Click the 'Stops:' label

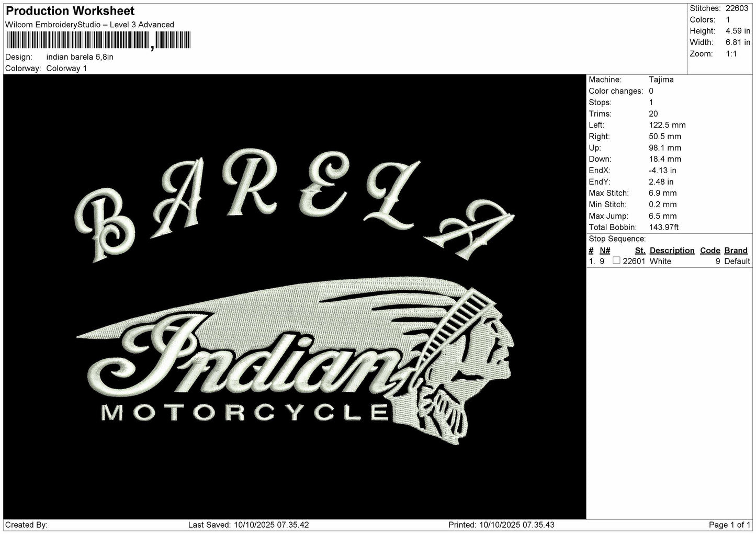(600, 103)
